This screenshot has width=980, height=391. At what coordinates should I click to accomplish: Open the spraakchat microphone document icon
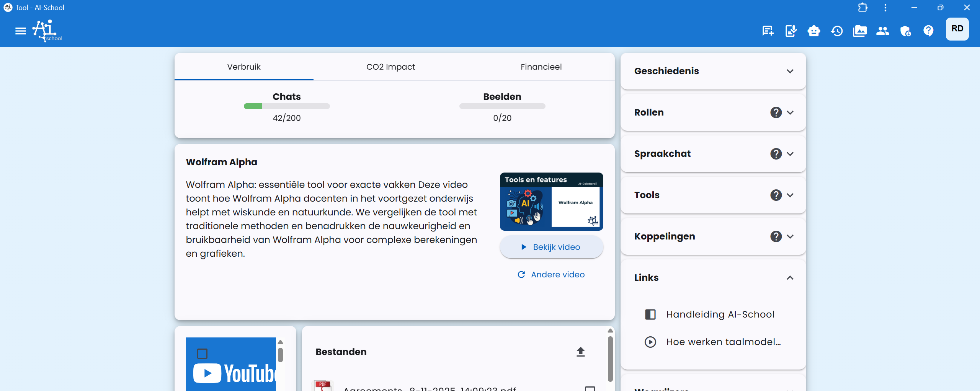[x=790, y=31]
